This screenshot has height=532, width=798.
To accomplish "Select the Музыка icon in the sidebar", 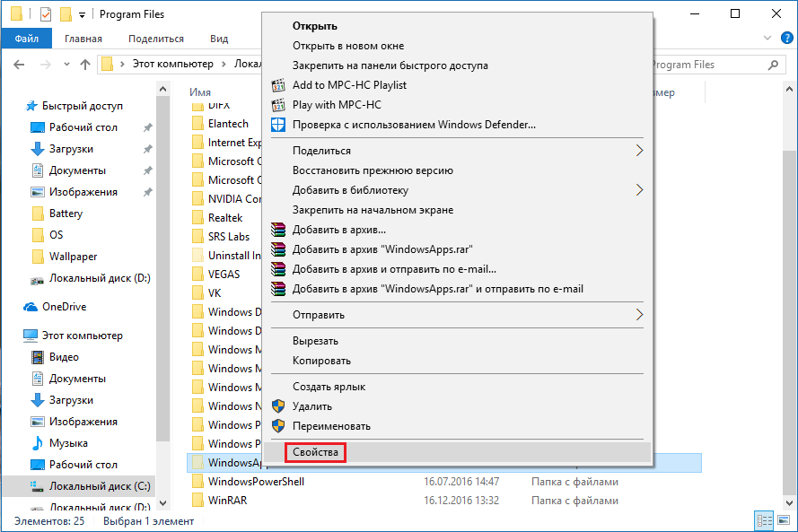I will (38, 443).
